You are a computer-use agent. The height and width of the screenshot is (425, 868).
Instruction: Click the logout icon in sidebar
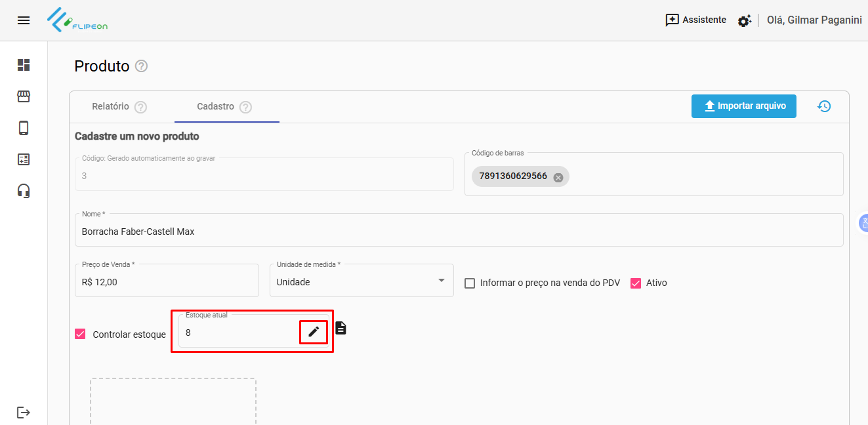pyautogui.click(x=24, y=413)
